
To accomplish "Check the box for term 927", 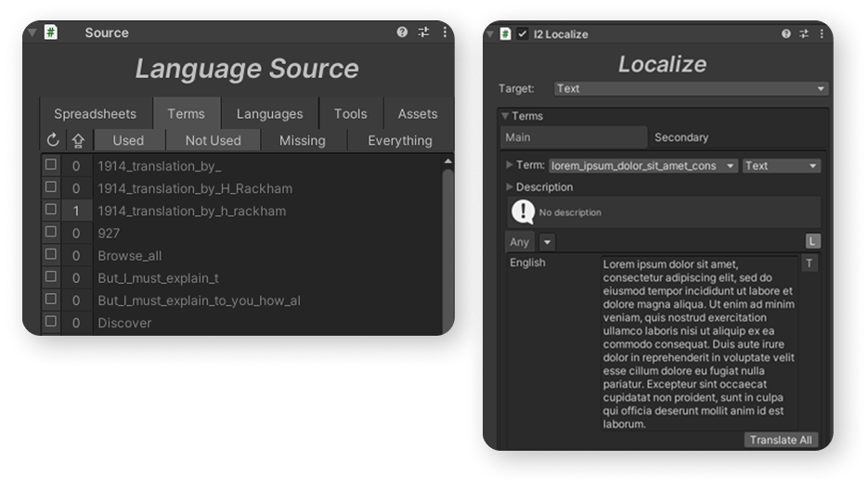I will pos(51,232).
